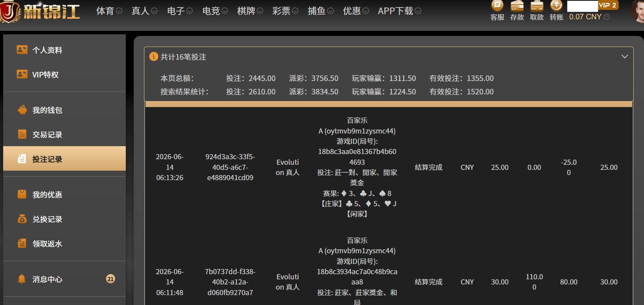Click the 21 unread messages badge
644x305 pixels.
[110, 279]
